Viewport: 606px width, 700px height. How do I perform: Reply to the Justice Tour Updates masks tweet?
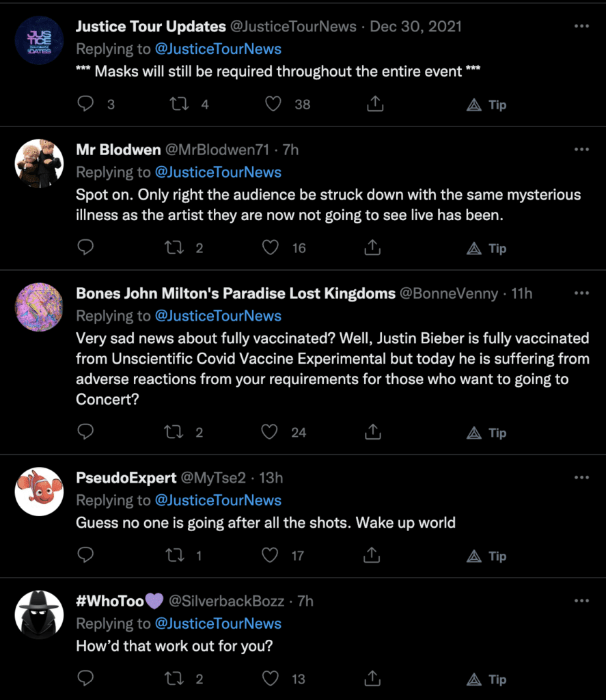pos(85,104)
